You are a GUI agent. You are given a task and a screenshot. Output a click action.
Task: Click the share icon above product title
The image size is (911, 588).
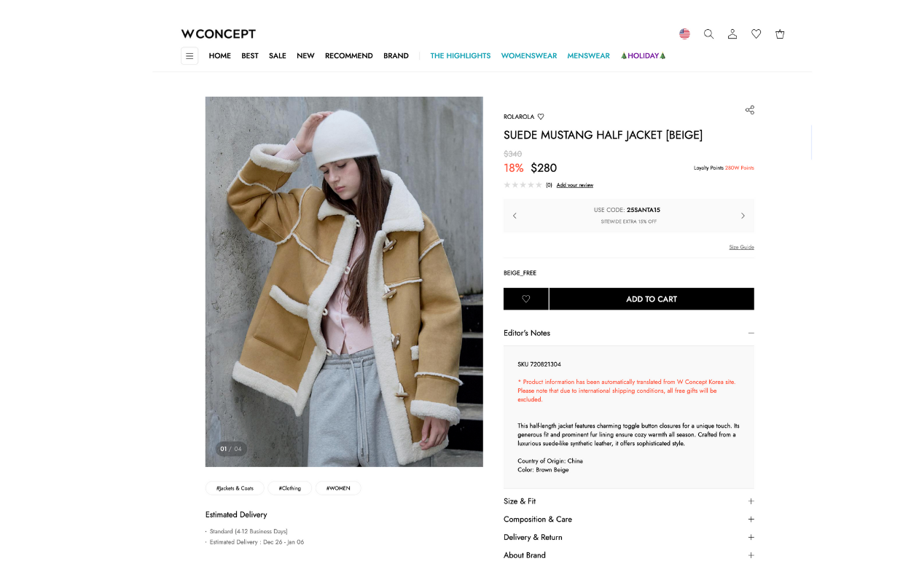click(x=749, y=110)
